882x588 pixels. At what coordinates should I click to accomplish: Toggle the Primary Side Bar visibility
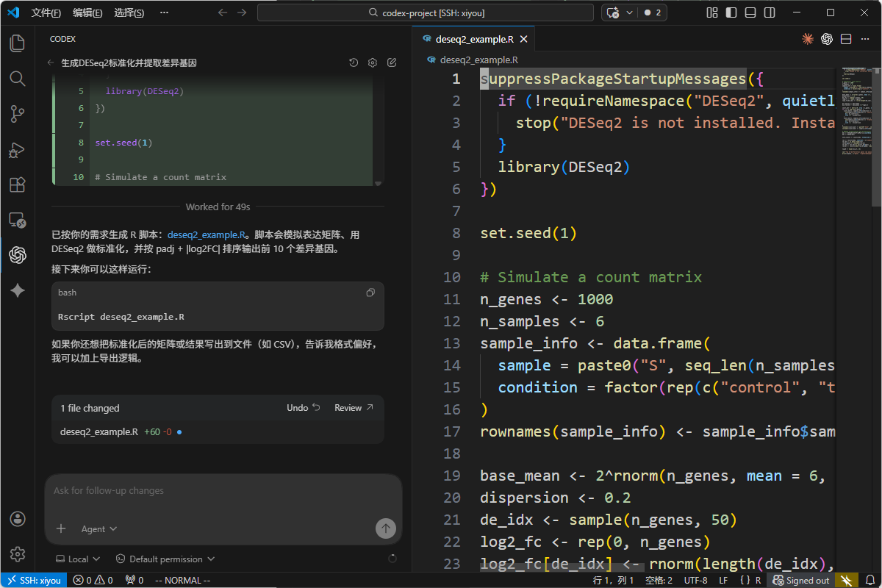731,12
